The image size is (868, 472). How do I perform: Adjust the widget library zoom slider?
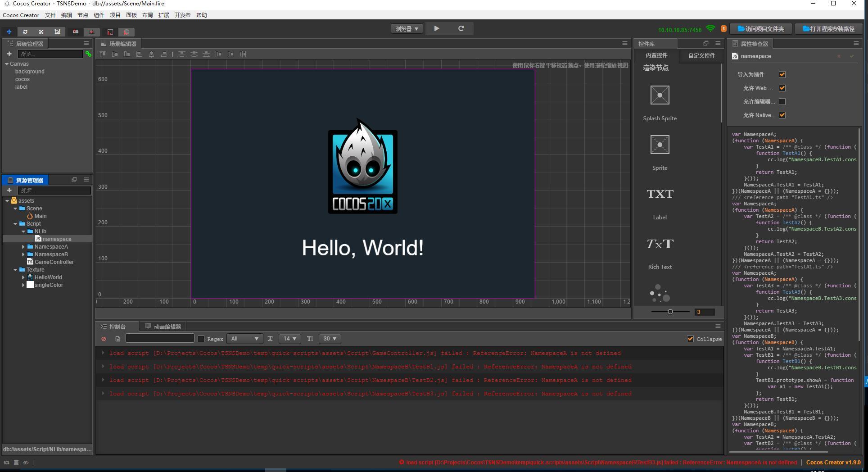[x=670, y=312]
